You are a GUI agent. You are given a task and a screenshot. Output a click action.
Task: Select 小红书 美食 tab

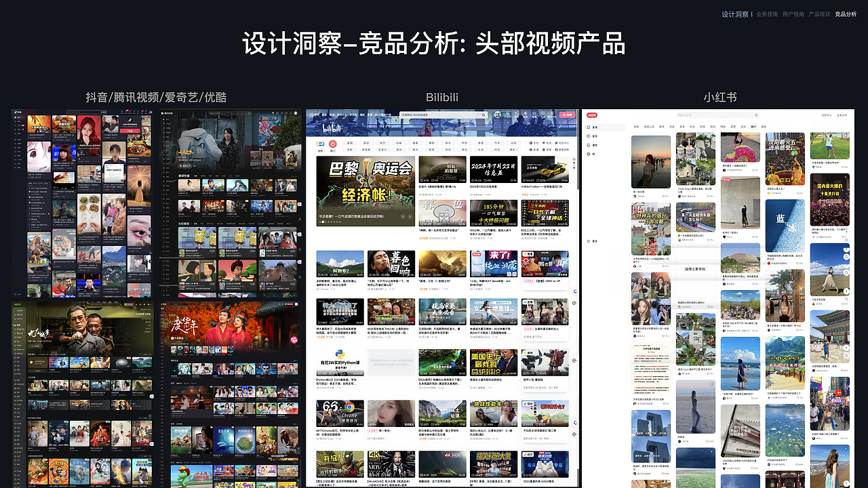[682, 127]
